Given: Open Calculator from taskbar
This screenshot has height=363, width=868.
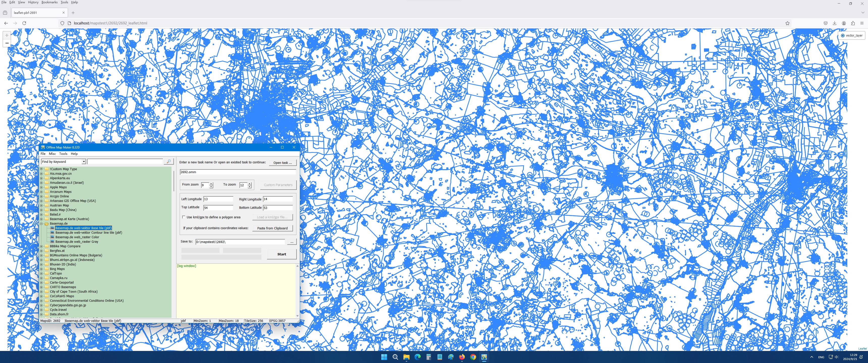Looking at the screenshot, I should 429,357.
